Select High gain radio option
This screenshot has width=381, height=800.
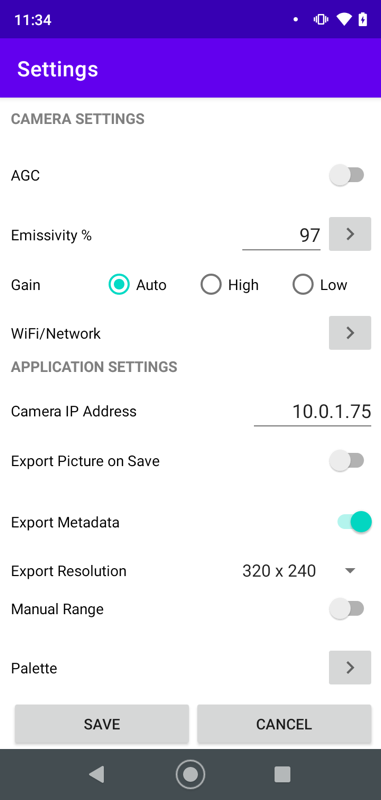click(x=230, y=285)
